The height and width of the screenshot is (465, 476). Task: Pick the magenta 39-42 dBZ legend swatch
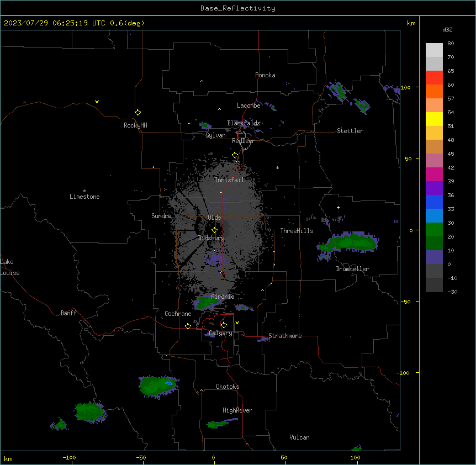coord(434,174)
